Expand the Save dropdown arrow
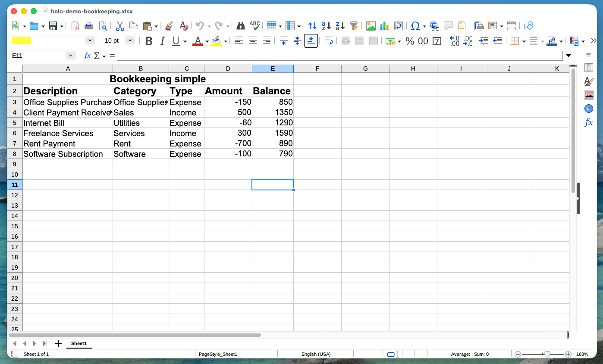603x364 pixels. point(62,27)
